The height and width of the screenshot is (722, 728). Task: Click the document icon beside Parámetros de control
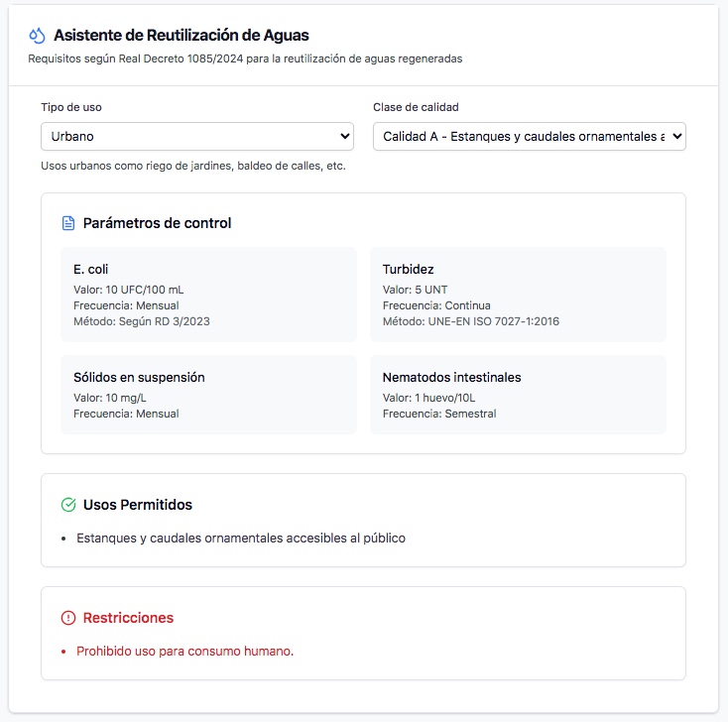(x=68, y=223)
